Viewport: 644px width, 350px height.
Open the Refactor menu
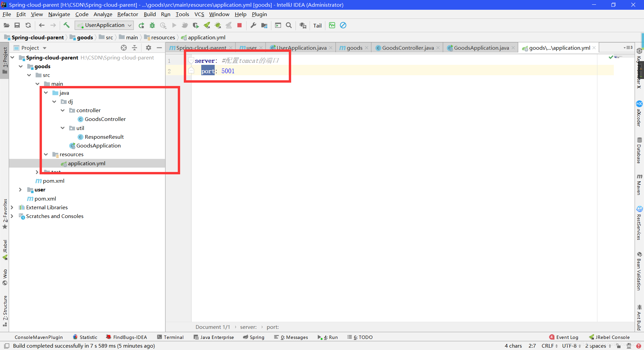127,14
